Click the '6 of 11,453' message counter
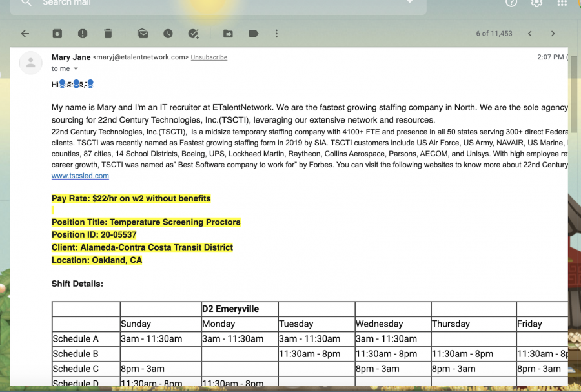Screen dimensions: 581x392 [x=494, y=34]
